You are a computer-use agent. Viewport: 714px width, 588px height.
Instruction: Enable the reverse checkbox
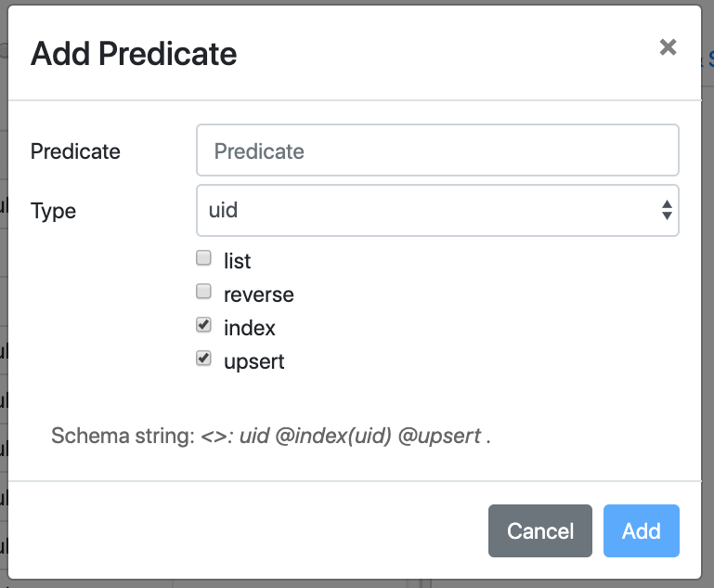pyautogui.click(x=204, y=292)
